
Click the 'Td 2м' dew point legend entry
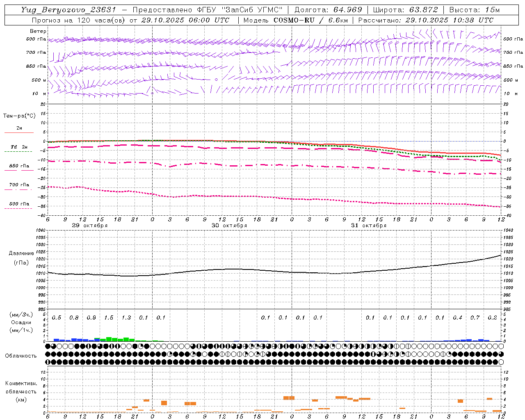click(19, 147)
